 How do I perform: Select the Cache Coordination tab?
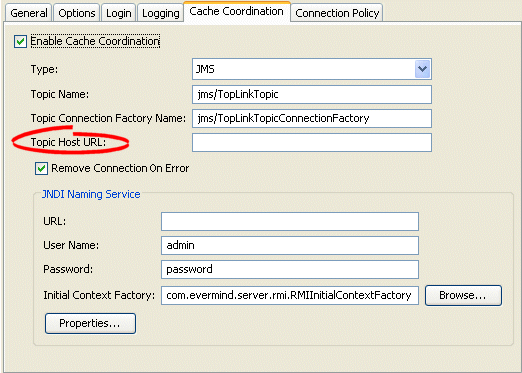[236, 11]
